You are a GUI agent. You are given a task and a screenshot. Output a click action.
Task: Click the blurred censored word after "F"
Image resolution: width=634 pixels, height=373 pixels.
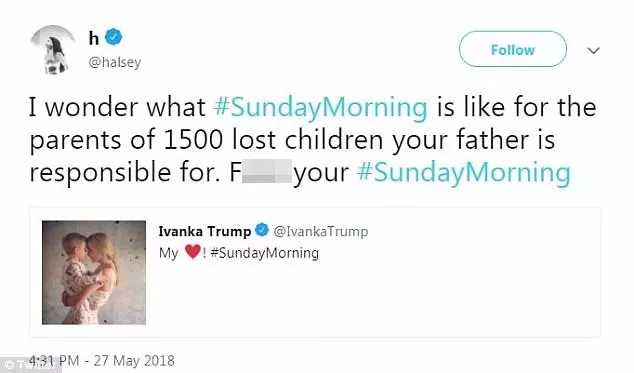coord(267,171)
